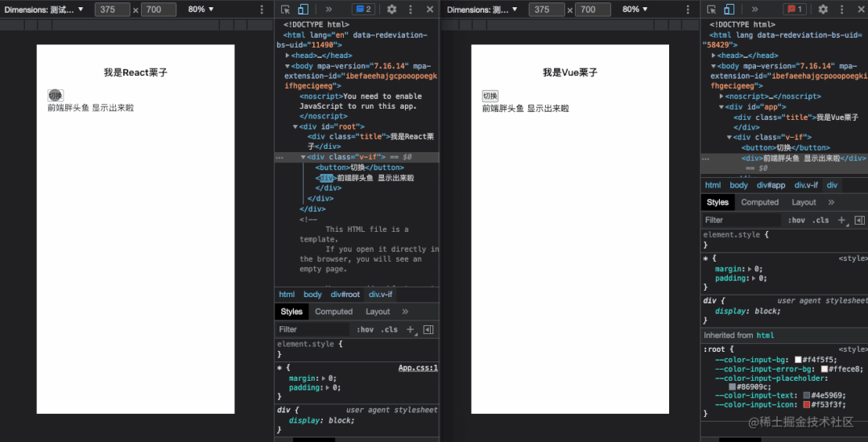Switch to Computed tab in Vue DevTools
The image size is (868, 442).
point(759,202)
